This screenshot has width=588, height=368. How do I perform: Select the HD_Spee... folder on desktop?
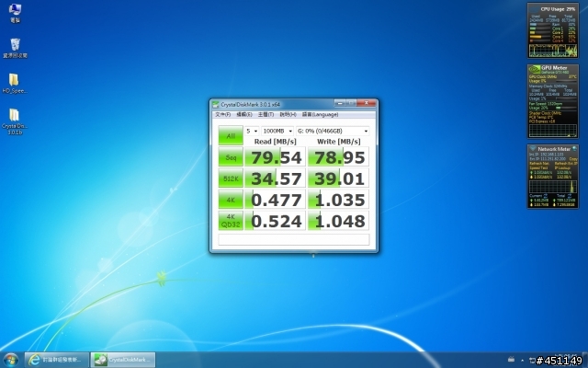point(15,84)
